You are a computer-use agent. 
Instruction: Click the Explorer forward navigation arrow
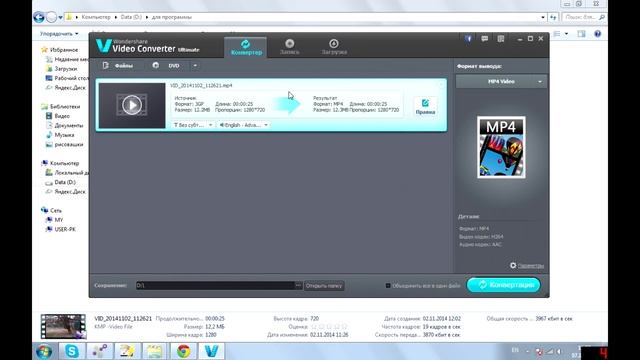(x=51, y=17)
